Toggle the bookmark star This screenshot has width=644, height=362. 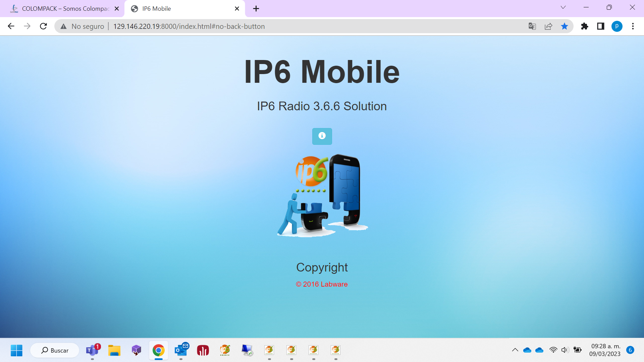565,26
